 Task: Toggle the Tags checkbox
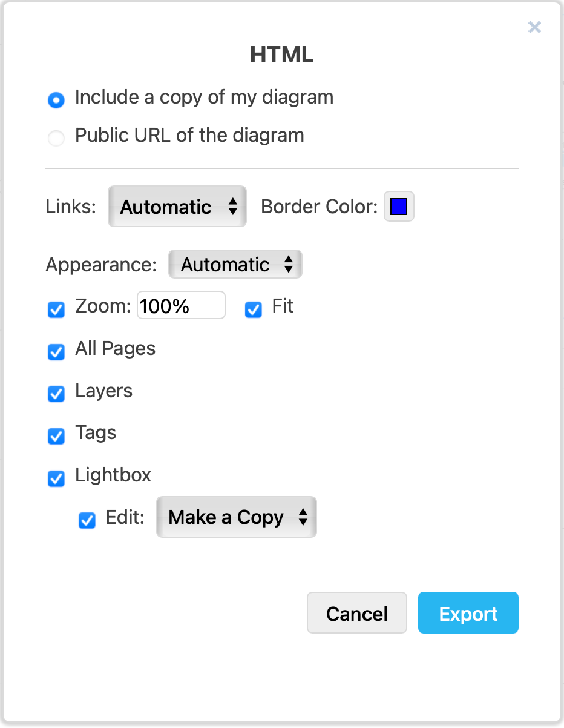point(56,437)
